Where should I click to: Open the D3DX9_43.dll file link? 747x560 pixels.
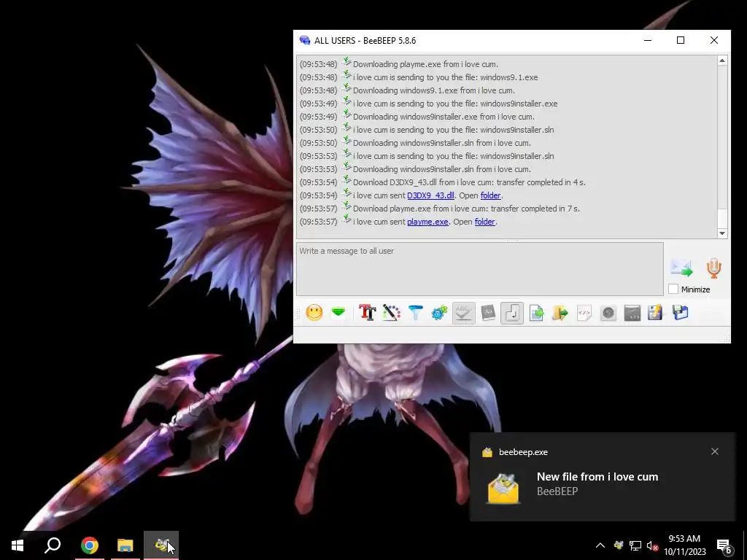click(430, 195)
